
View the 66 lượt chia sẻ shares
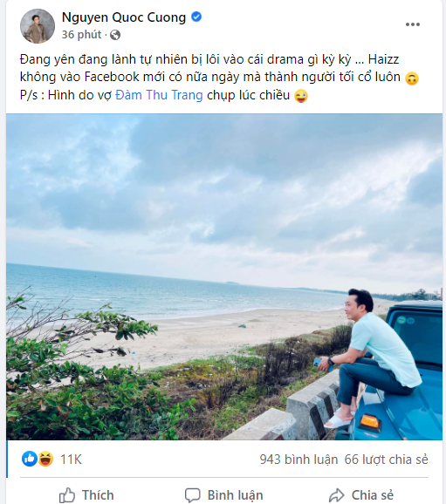point(386,460)
